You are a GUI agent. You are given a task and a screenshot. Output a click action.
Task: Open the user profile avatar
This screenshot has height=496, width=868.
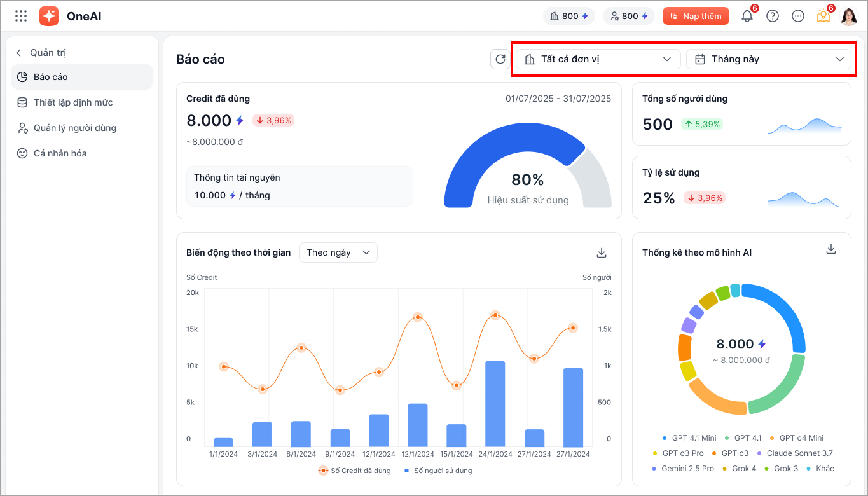(x=849, y=17)
